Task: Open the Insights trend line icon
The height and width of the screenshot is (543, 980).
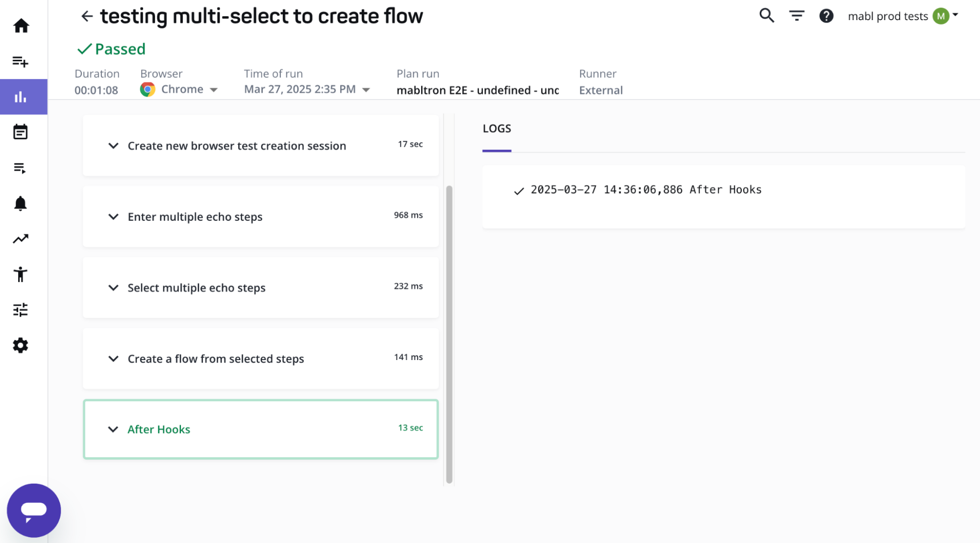Action: click(x=21, y=239)
